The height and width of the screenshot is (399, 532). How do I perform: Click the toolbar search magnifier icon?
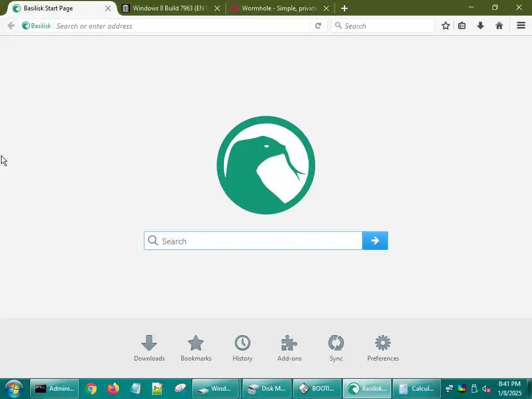click(338, 25)
